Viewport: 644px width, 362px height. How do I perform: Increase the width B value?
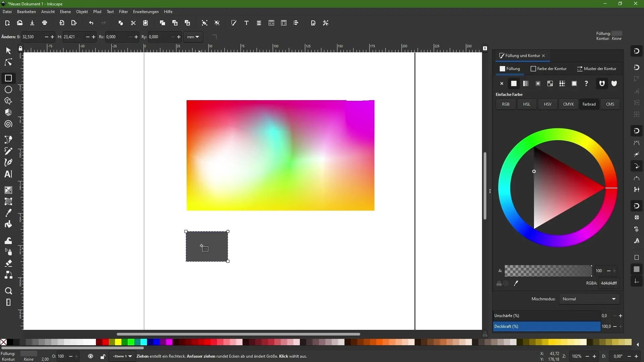[52, 37]
